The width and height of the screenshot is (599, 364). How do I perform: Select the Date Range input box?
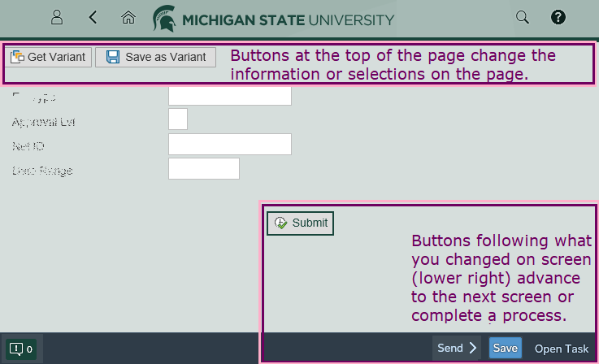[203, 169]
